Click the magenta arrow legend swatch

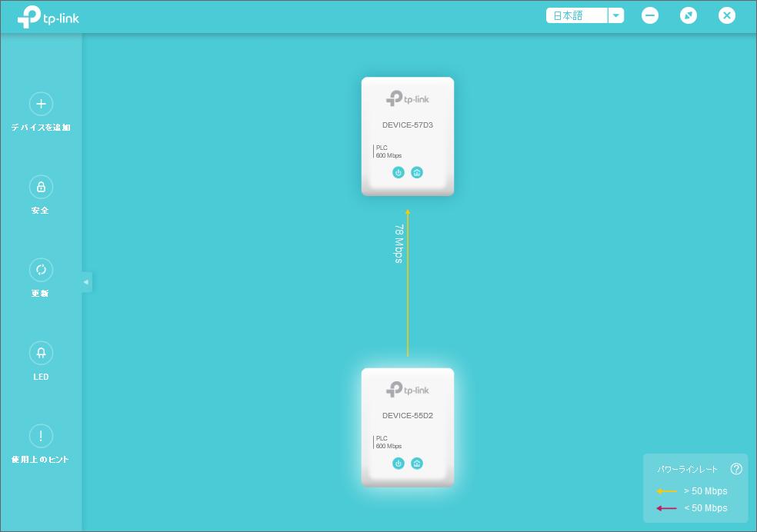667,508
